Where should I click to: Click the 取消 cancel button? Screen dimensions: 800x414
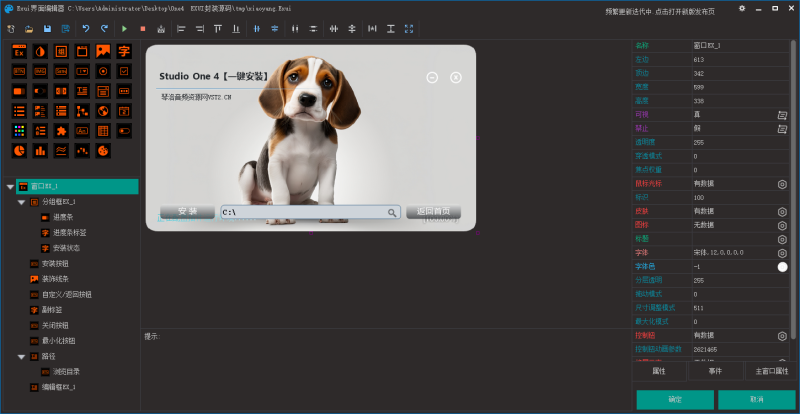(x=757, y=400)
